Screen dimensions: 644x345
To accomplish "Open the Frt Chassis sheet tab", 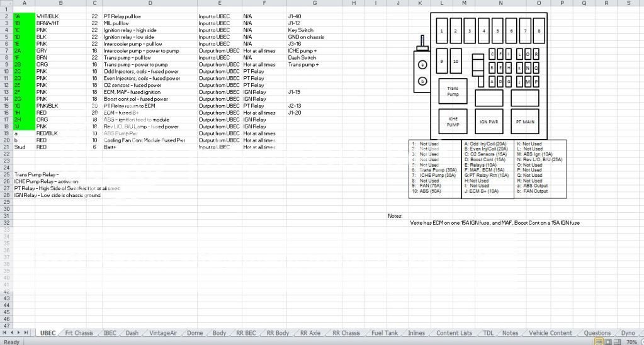I will [x=79, y=333].
